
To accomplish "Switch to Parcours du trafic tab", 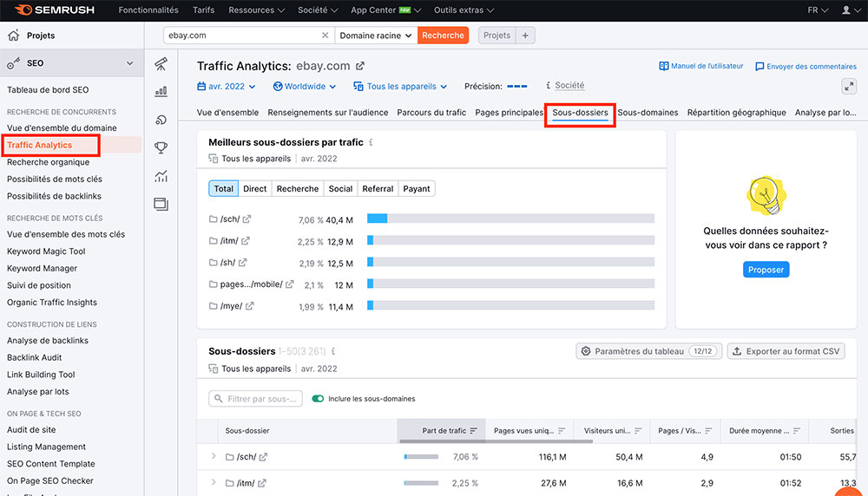I will 431,112.
